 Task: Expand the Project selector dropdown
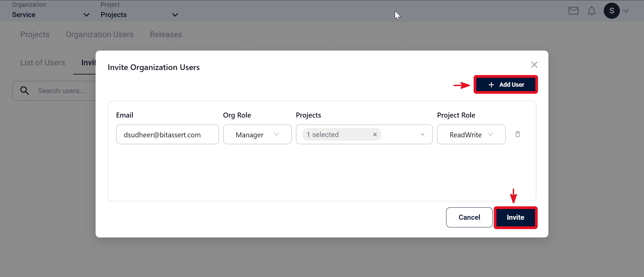tap(139, 15)
